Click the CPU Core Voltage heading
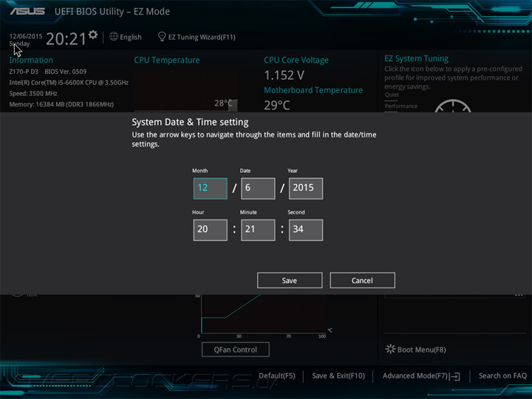532x399 pixels. point(296,60)
